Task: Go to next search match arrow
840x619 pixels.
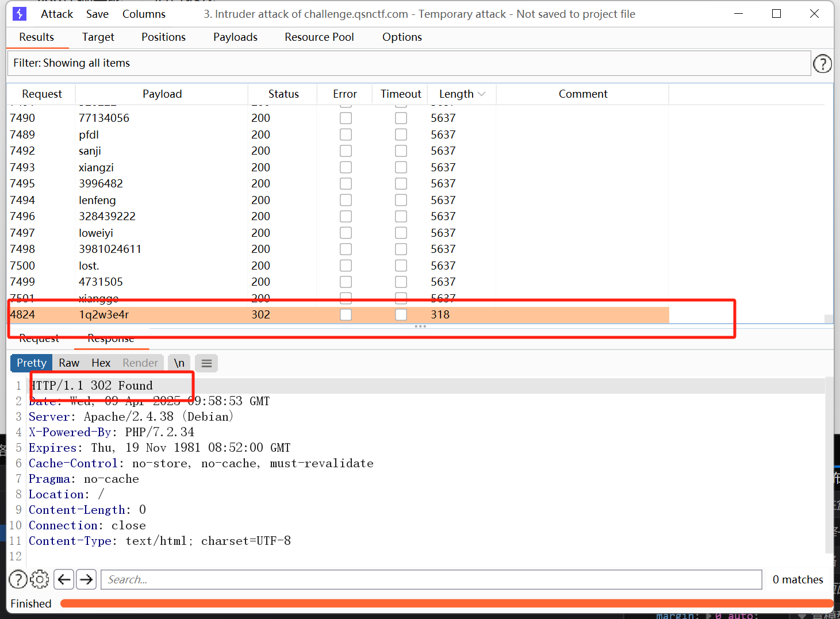Action: pyautogui.click(x=86, y=579)
